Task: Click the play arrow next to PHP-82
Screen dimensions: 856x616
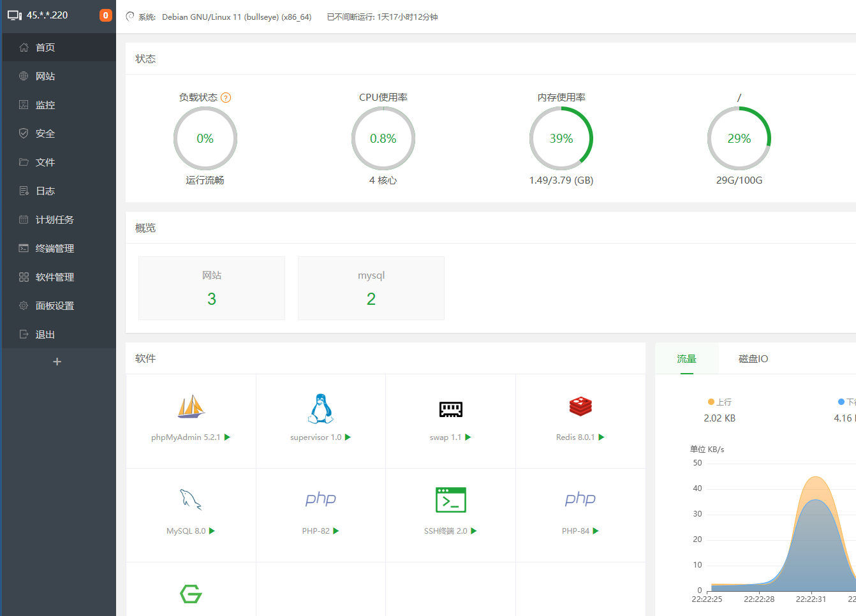Action: pyautogui.click(x=336, y=531)
